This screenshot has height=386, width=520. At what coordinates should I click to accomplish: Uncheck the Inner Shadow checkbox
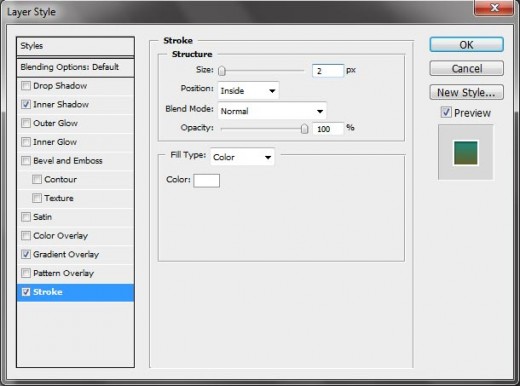click(26, 105)
